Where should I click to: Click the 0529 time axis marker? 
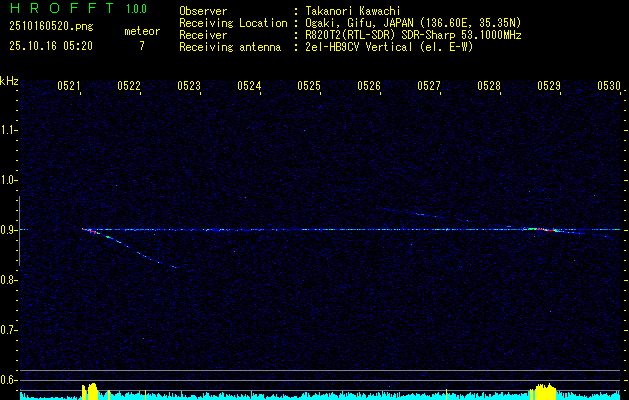549,85
